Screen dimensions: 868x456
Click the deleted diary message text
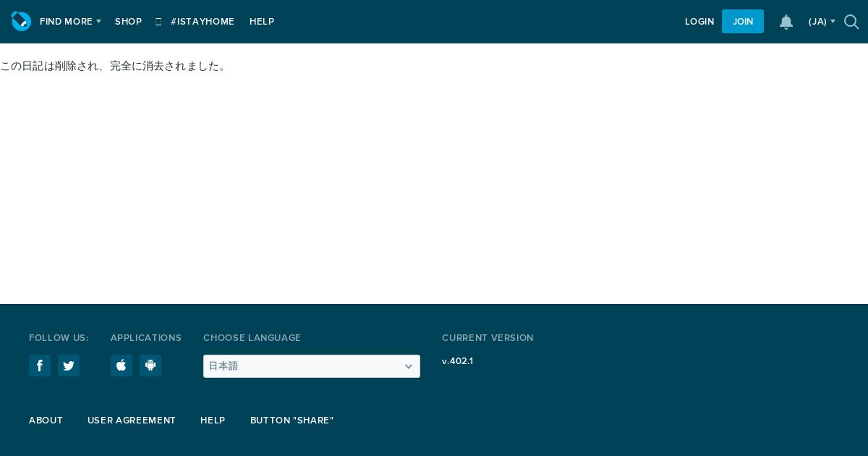[114, 66]
